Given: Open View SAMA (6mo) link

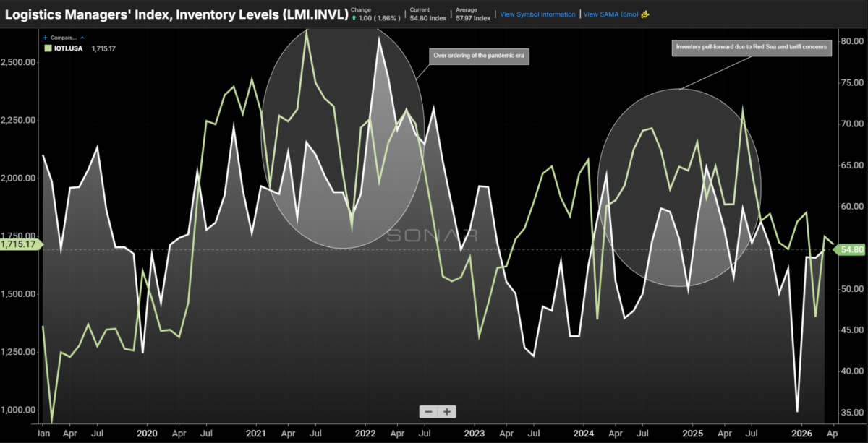Looking at the screenshot, I should coord(610,14).
